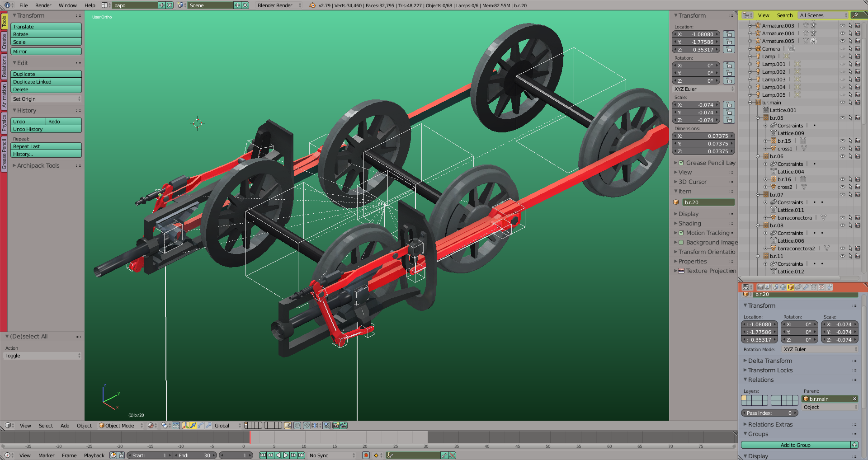Viewport: 868px width, 460px height.
Task: Open the Render properties tab camera icon
Action: (760, 287)
